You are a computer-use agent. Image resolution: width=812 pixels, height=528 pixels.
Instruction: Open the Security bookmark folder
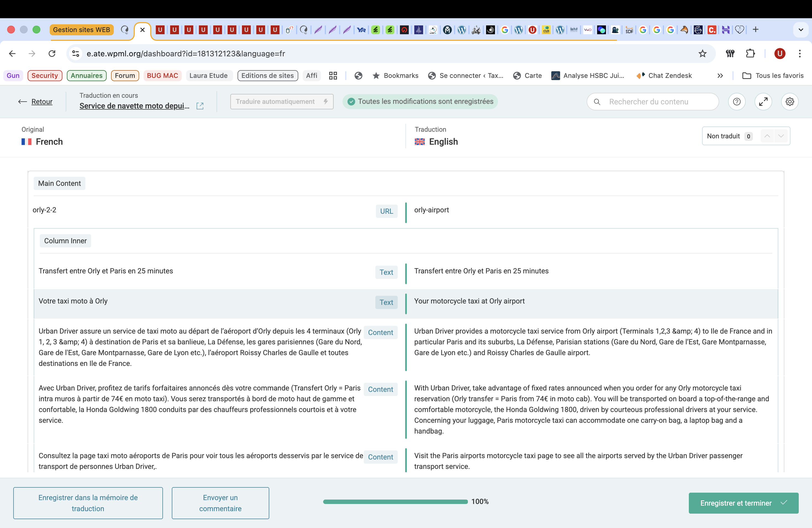pos(45,76)
